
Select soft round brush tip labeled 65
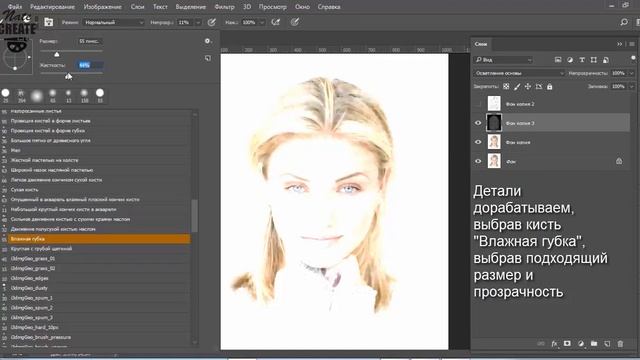[x=53, y=95]
